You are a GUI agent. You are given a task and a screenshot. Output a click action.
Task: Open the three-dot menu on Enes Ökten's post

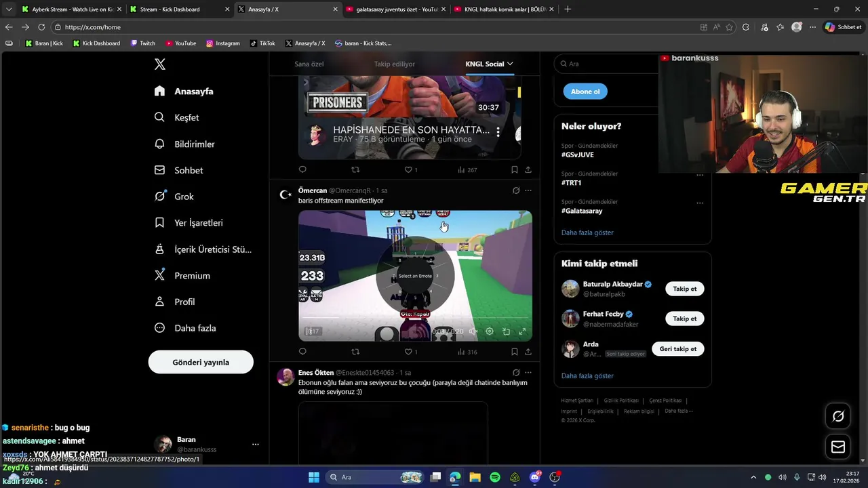coord(528,373)
